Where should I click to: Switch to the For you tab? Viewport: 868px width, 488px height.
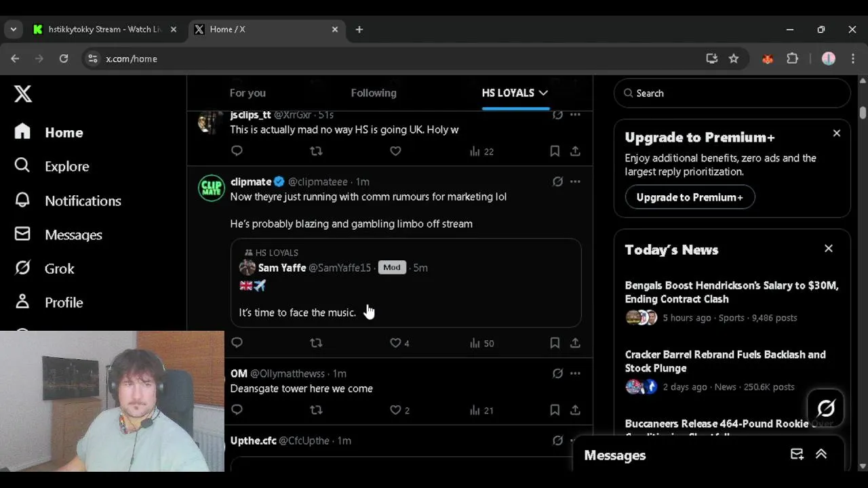click(x=248, y=93)
